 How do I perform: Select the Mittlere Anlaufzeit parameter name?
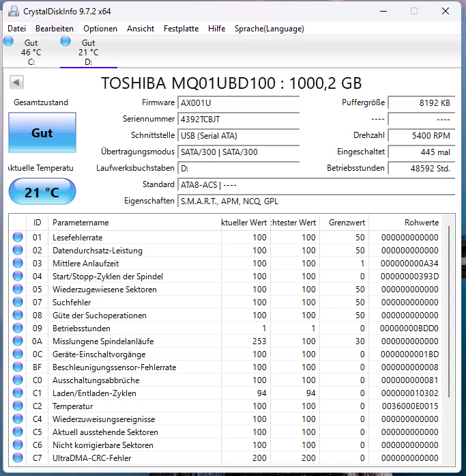[x=85, y=263]
